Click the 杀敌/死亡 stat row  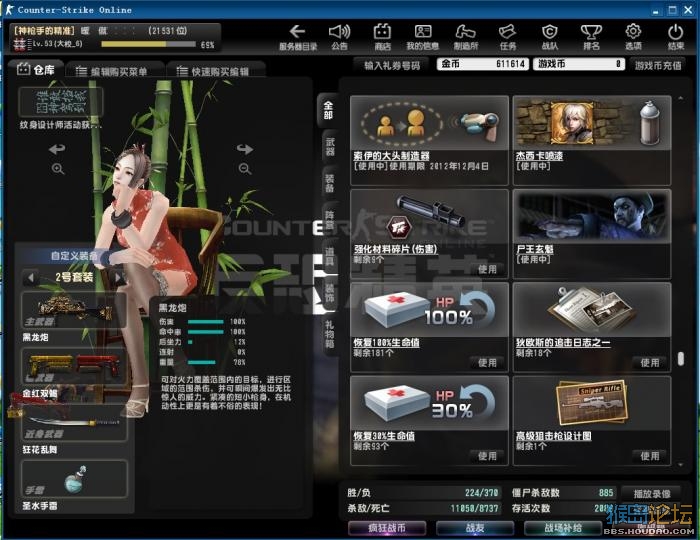click(x=422, y=508)
